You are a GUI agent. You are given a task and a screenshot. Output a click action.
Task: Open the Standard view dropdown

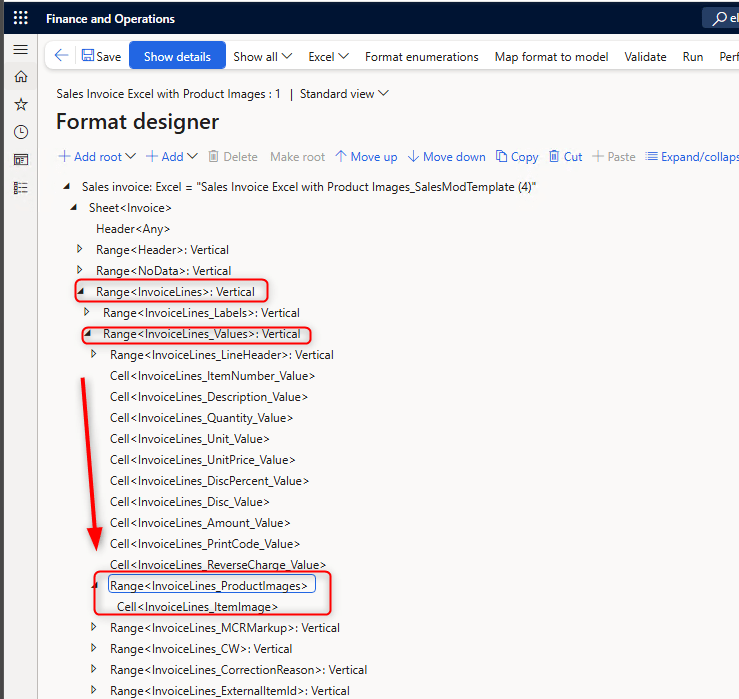coord(344,94)
